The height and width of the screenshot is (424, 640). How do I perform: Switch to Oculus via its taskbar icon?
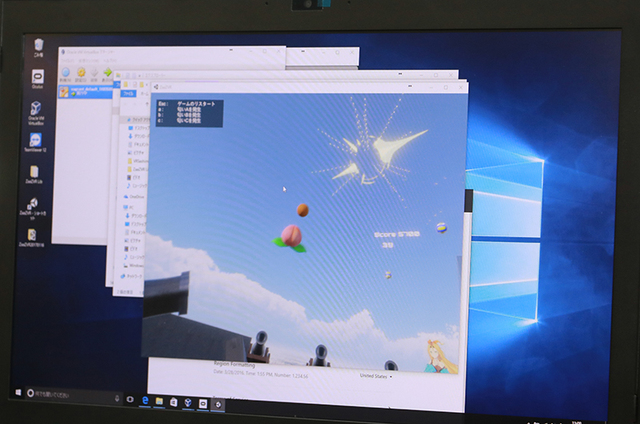pyautogui.click(x=203, y=404)
